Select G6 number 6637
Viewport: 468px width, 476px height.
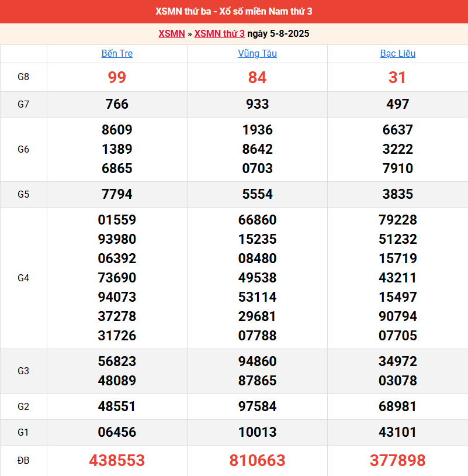click(398, 130)
